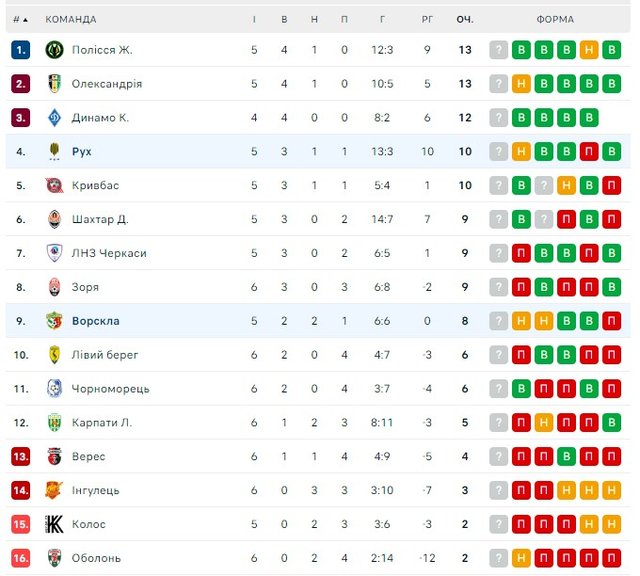Image resolution: width=640 pixels, height=576 pixels.
Task: Open the ЛНЗ Черкаси team link
Action: pyautogui.click(x=109, y=253)
